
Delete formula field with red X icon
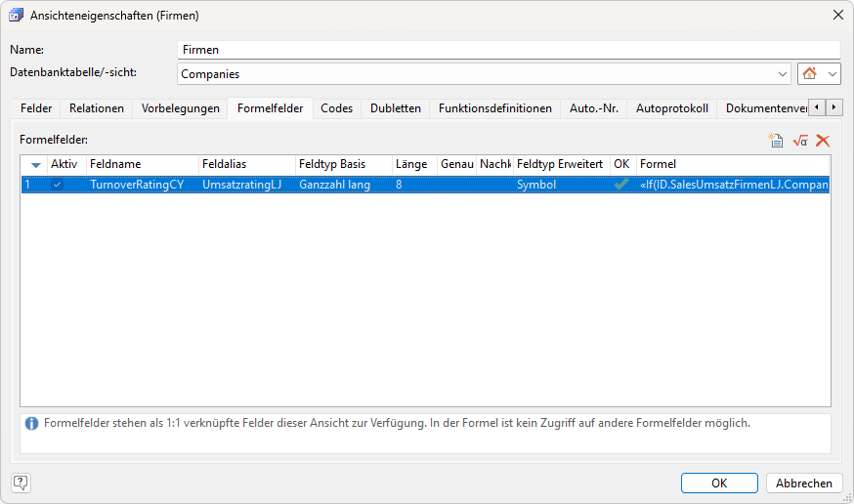tap(823, 141)
